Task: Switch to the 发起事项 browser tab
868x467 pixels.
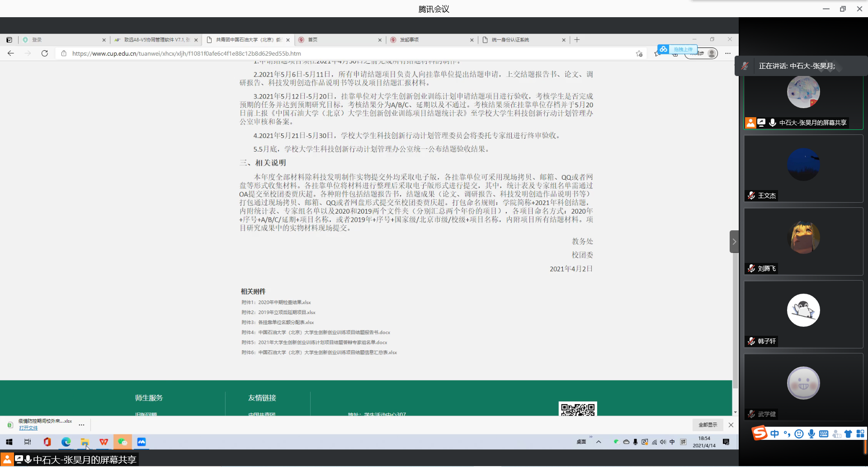Action: pos(409,40)
